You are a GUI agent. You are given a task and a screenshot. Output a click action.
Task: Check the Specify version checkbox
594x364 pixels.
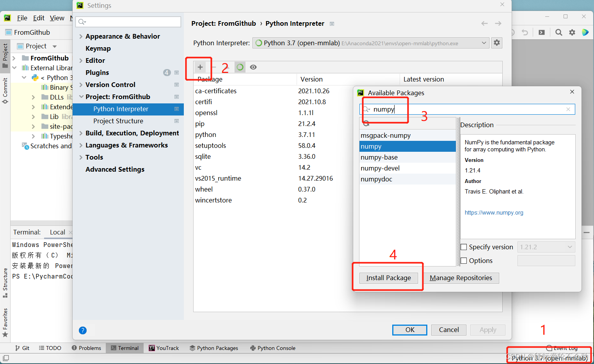point(464,247)
